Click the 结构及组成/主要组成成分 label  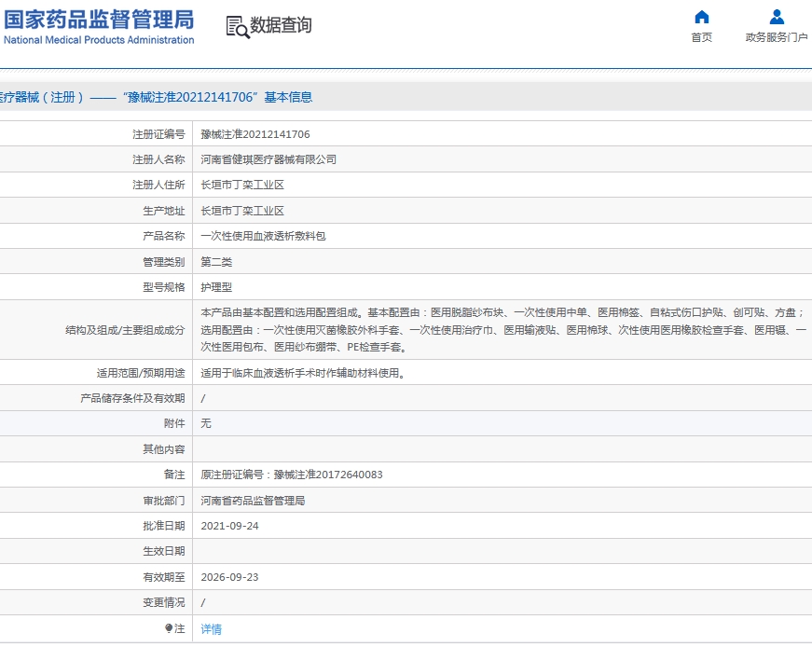coord(125,330)
